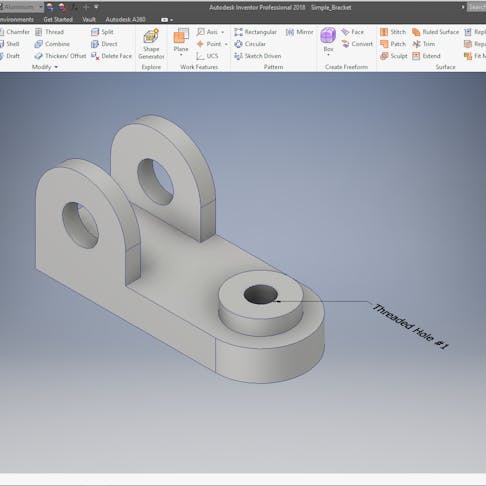
Task: Launch the Shape Generator
Action: click(151, 44)
